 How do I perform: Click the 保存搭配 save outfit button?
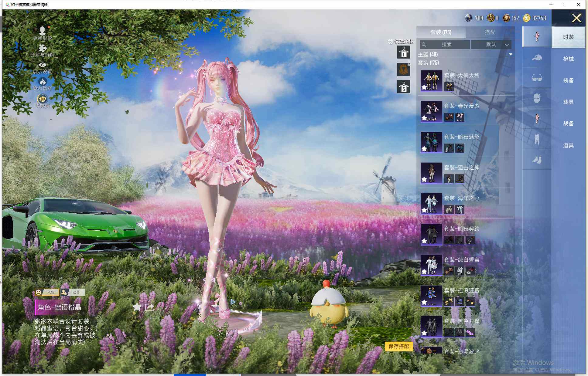point(398,346)
